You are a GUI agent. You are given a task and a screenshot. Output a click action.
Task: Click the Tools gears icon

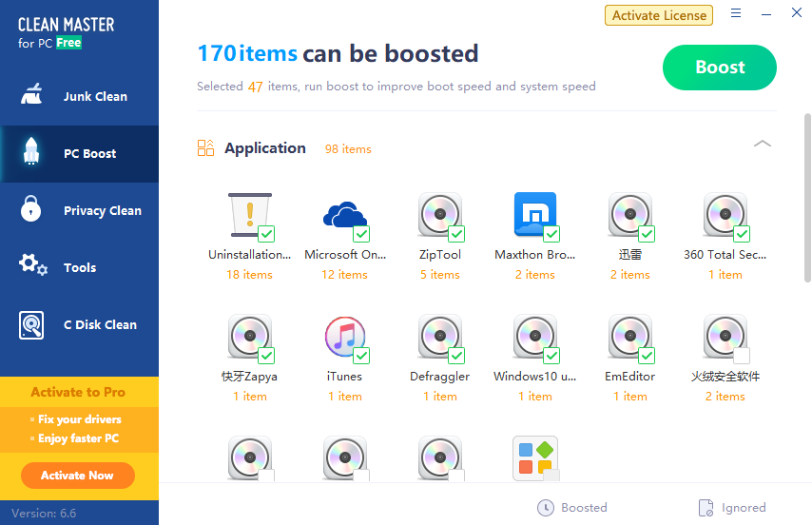(x=32, y=264)
